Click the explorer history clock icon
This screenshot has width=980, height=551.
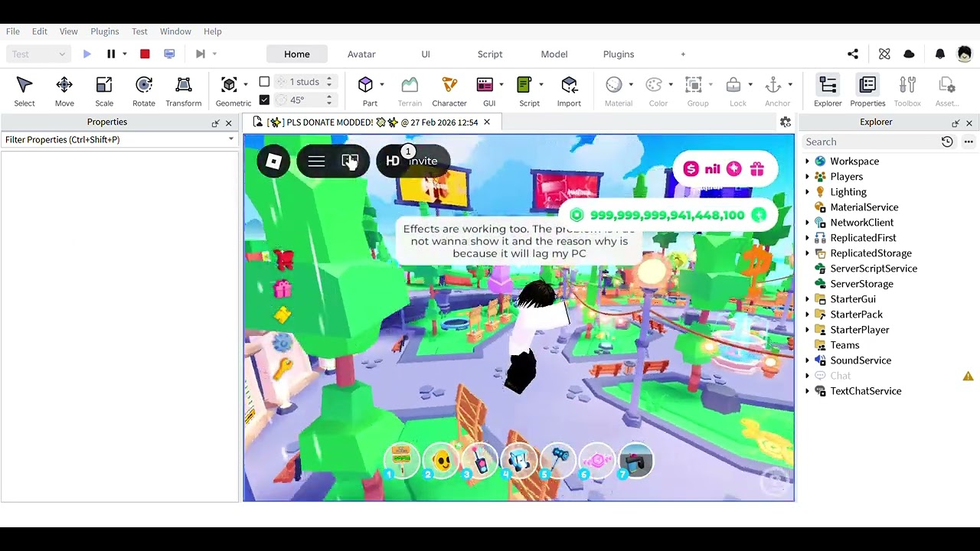[x=947, y=142]
